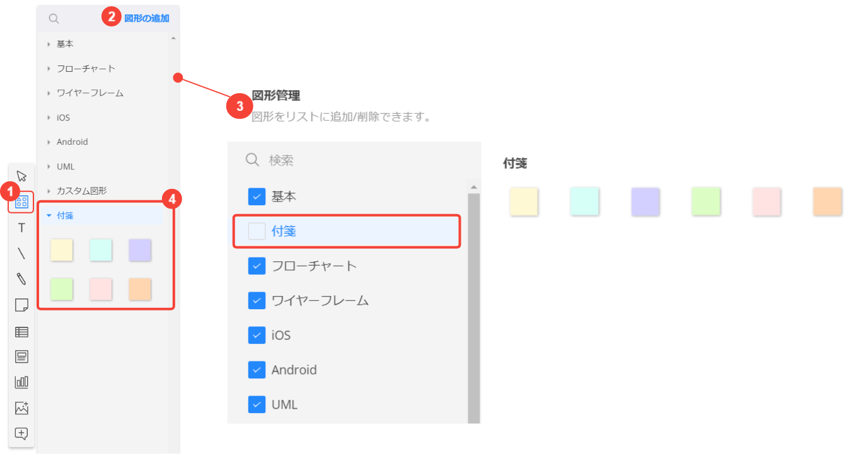Click sidebar category list scroll-up arrow
Viewport: 868px width, 454px height.
tap(173, 39)
